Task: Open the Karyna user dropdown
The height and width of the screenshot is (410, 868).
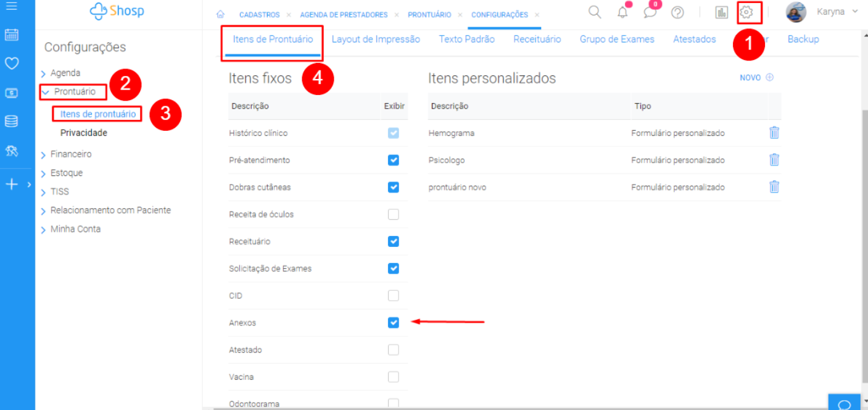Action: pos(837,12)
